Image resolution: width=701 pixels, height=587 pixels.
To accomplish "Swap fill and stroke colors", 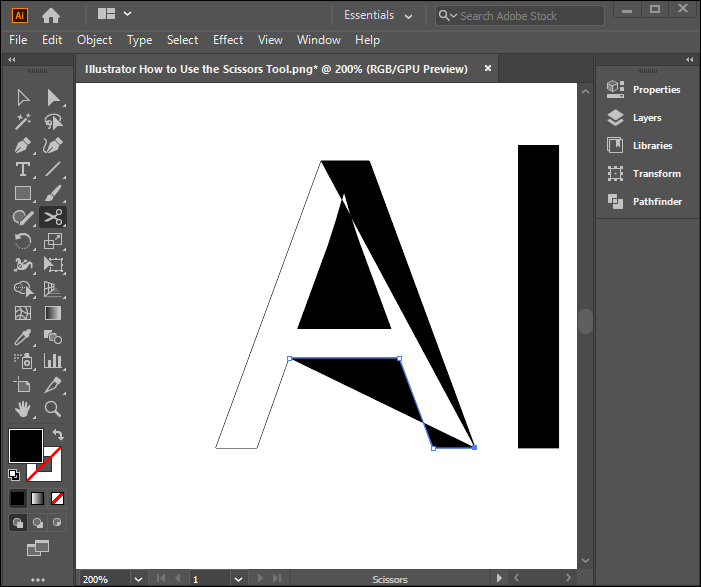I will [x=58, y=435].
